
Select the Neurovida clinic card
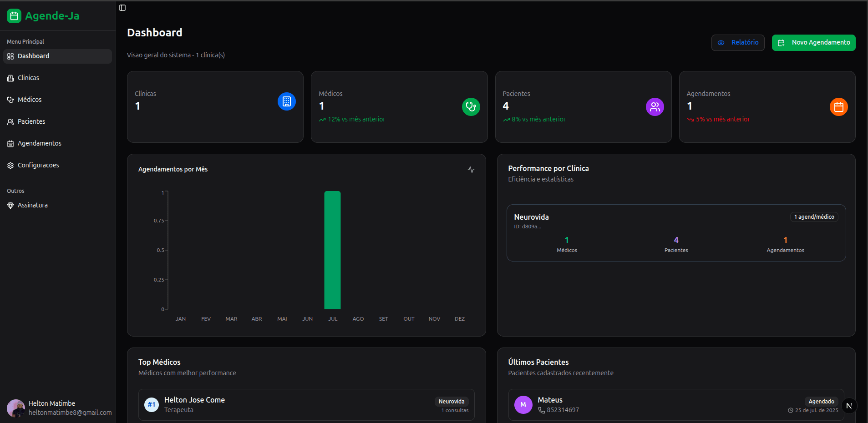(675, 233)
